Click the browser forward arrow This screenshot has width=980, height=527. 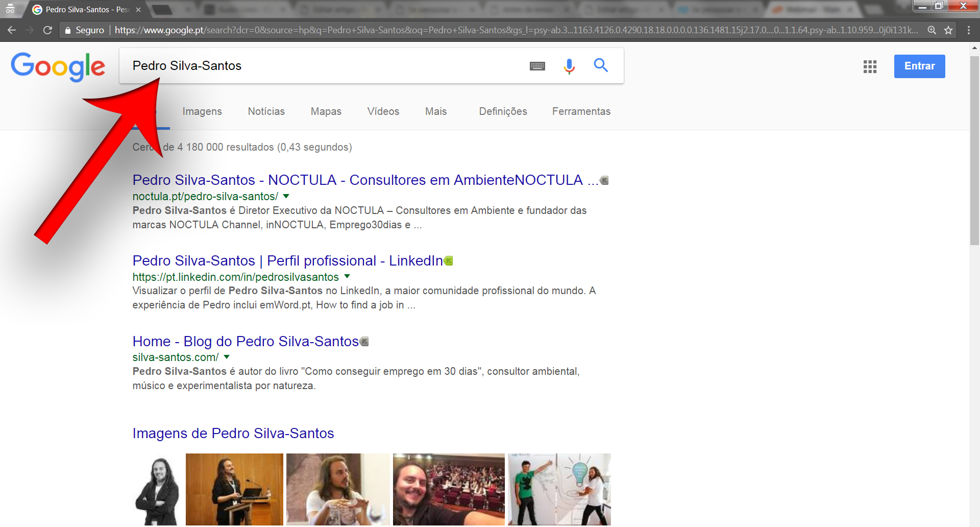(x=30, y=30)
